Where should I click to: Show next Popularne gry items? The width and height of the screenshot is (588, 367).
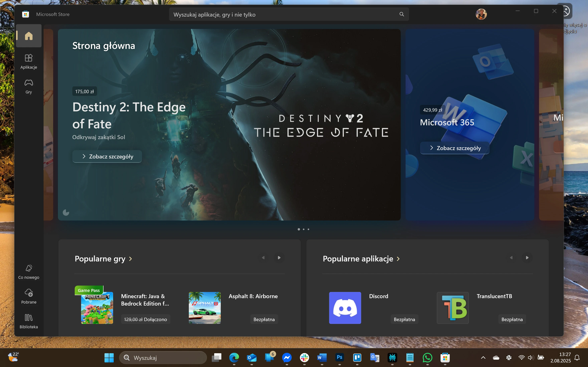tap(279, 258)
